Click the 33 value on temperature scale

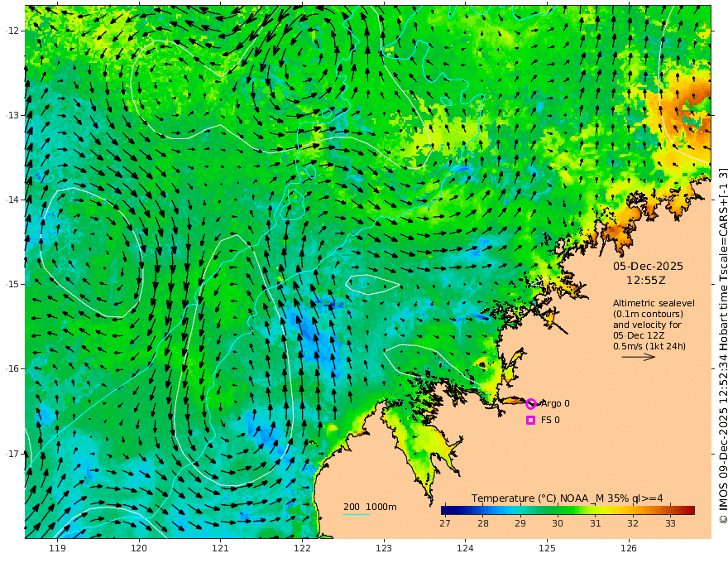(x=670, y=523)
